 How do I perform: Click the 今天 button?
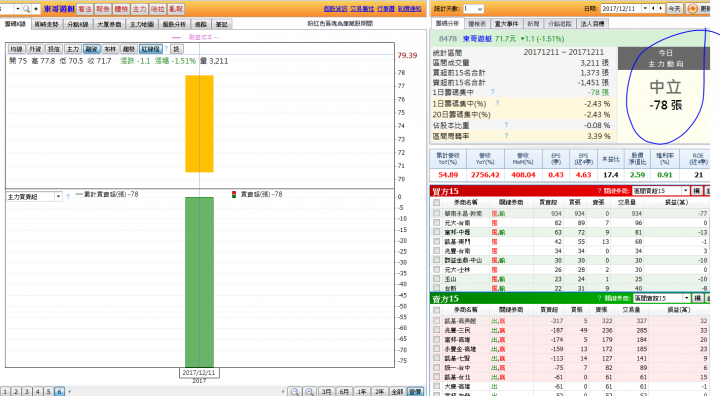tap(674, 9)
